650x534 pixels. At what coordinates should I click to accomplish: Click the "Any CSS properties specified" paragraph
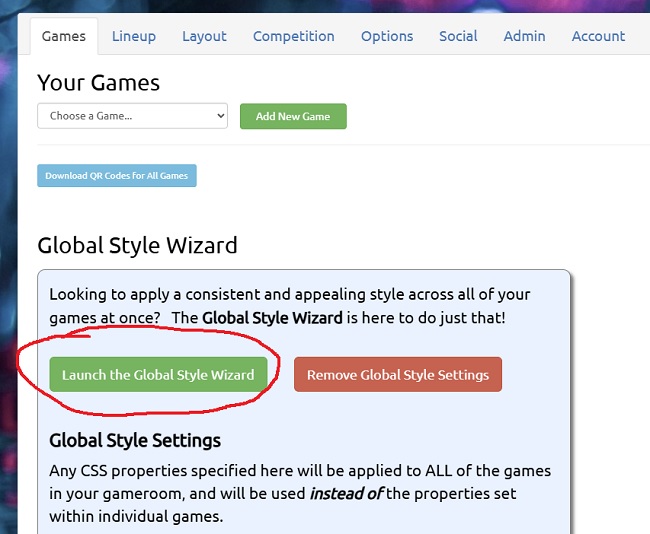(300, 494)
